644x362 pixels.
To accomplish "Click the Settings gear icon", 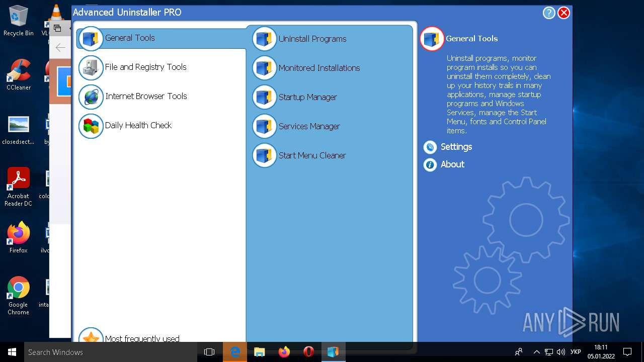I will click(x=430, y=147).
